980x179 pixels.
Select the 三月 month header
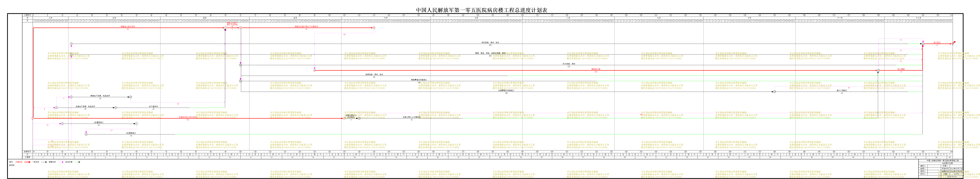point(114,18)
